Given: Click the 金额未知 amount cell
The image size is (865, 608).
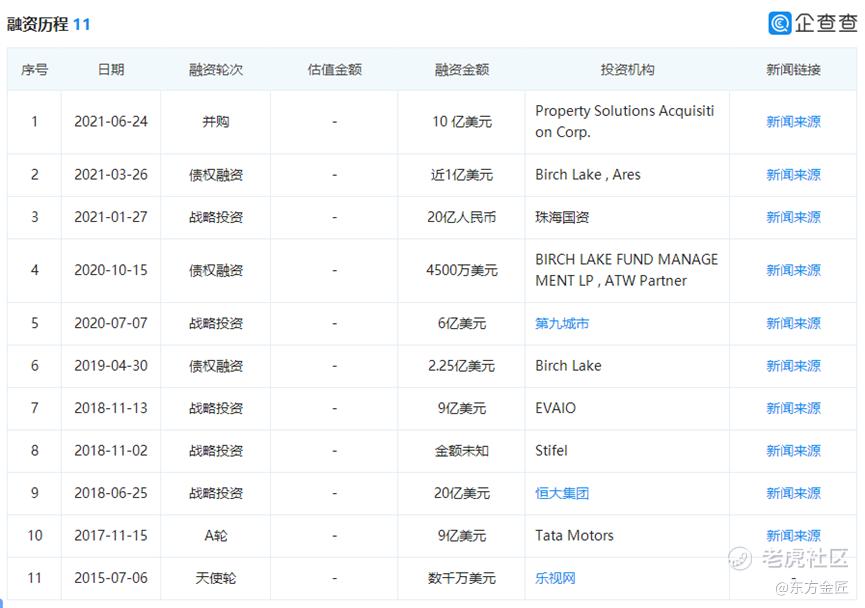Looking at the screenshot, I should [462, 451].
